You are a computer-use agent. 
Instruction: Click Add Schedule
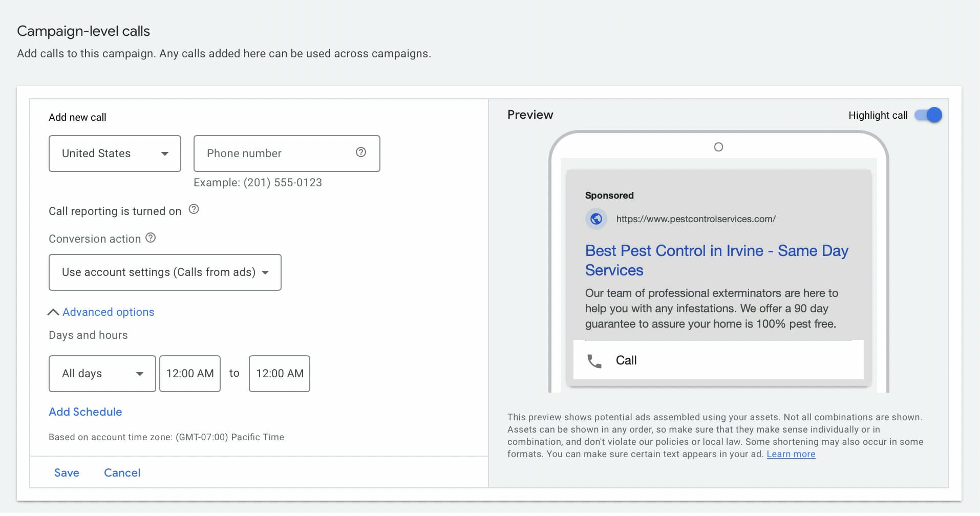85,412
